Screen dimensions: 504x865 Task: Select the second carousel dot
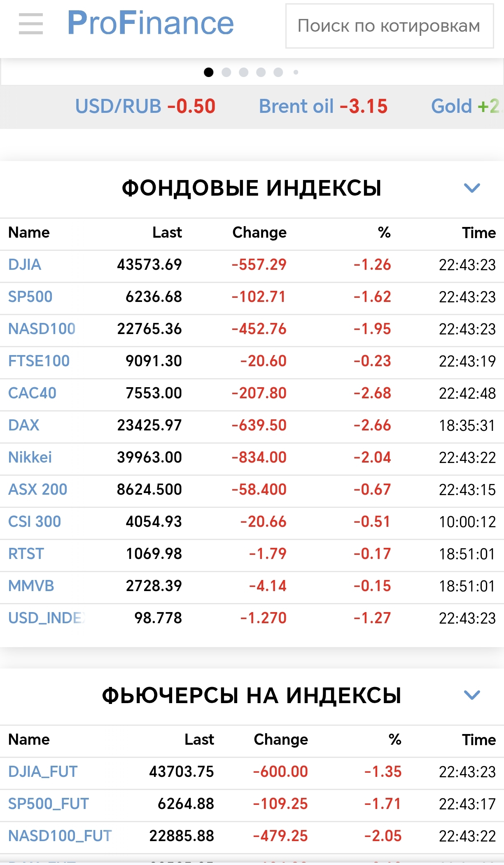(226, 72)
